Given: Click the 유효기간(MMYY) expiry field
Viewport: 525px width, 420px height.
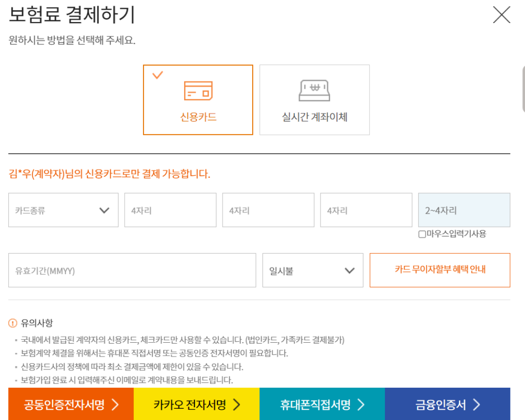Looking at the screenshot, I should tap(132, 270).
